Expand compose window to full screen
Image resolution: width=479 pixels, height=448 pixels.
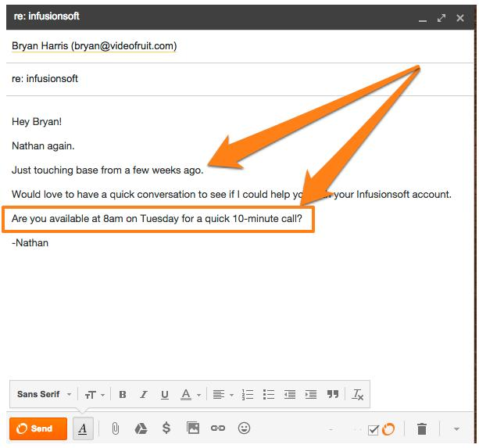tap(441, 18)
